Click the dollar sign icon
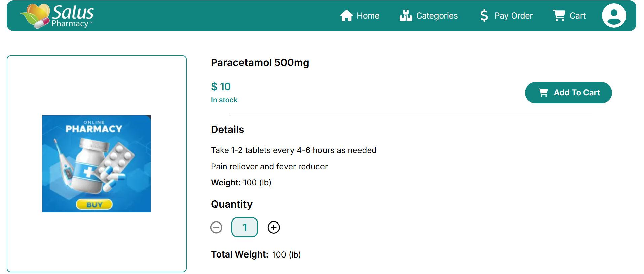Screen dimensions: 644x274 (x=484, y=16)
